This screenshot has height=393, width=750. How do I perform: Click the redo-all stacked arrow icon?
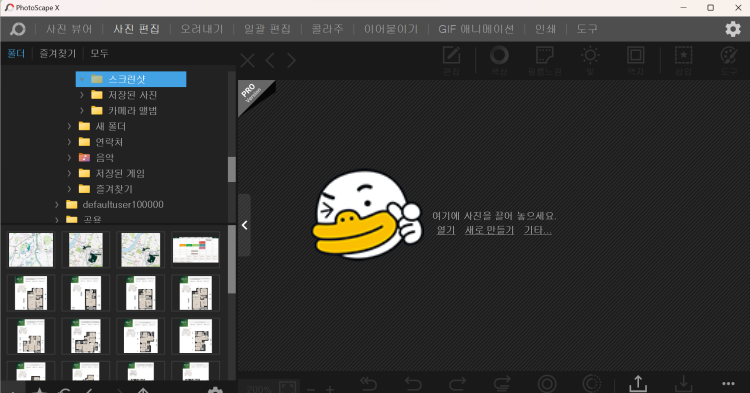(502, 384)
